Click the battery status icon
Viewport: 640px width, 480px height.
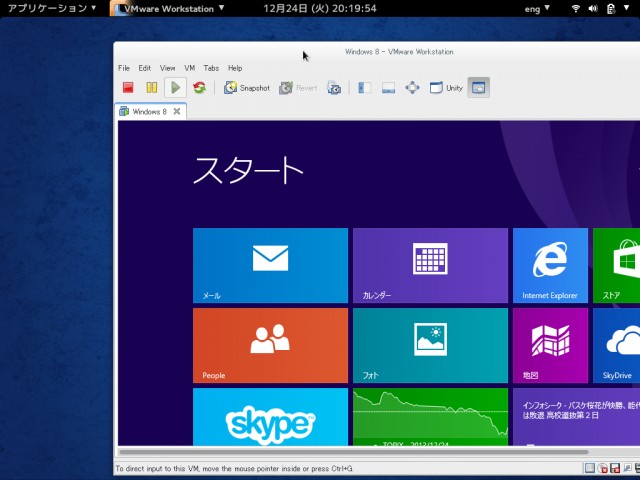(x=611, y=9)
